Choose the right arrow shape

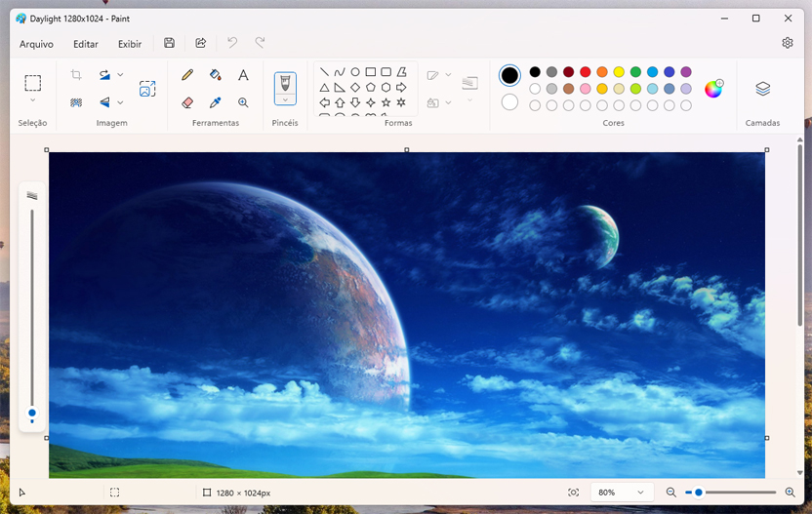point(401,88)
